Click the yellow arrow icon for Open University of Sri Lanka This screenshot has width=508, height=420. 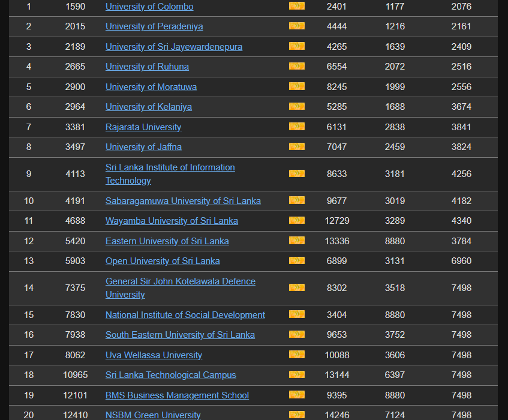click(296, 260)
